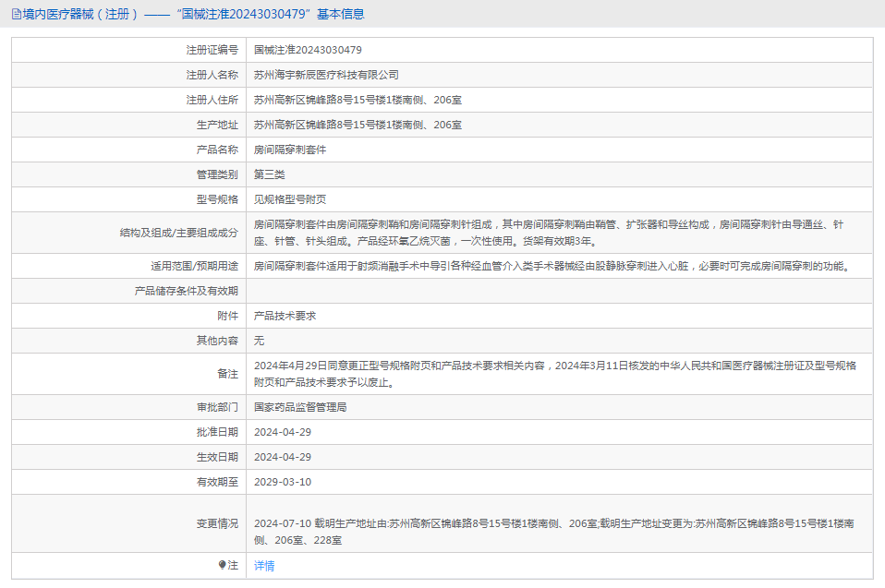
Task: Select the change record dated 2024-07-10
Action: tap(553, 532)
